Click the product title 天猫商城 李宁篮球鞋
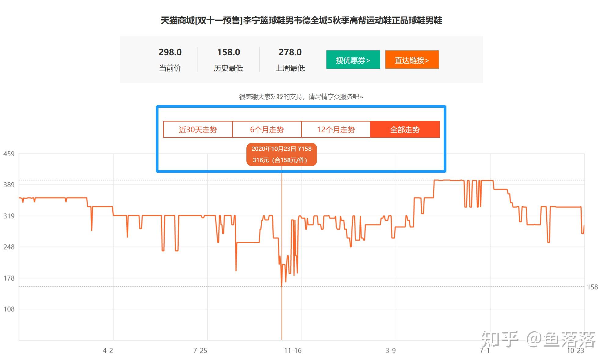This screenshot has height=364, width=611. 301,20
